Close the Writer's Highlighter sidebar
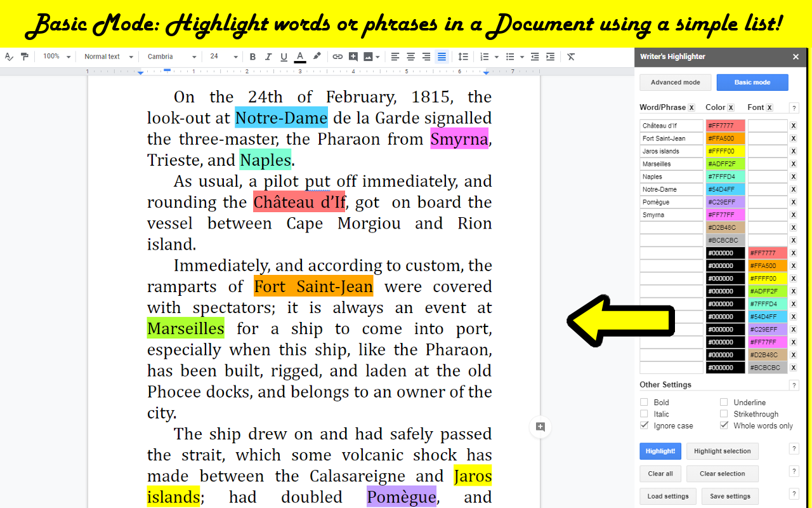 point(796,57)
